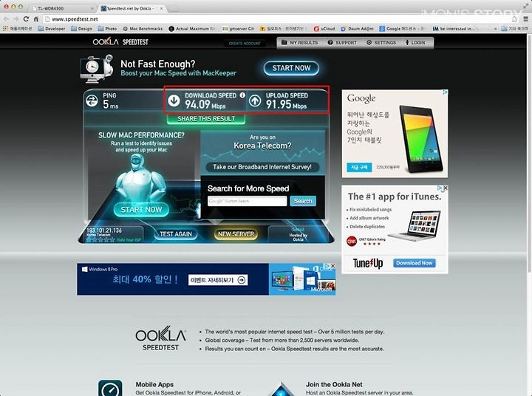Open My Results menu item
The height and width of the screenshot is (396, 532).
(x=299, y=43)
